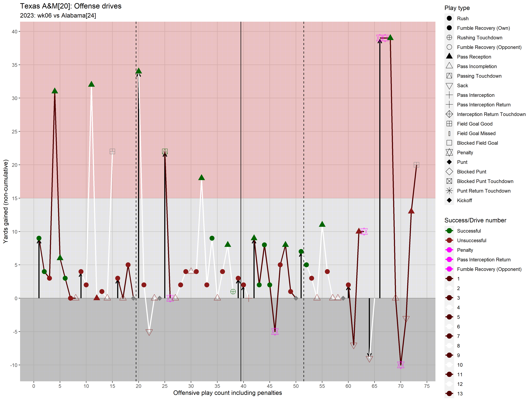The image size is (532, 399).
Task: Click the Kickoff diamond legend icon
Action: (449, 200)
